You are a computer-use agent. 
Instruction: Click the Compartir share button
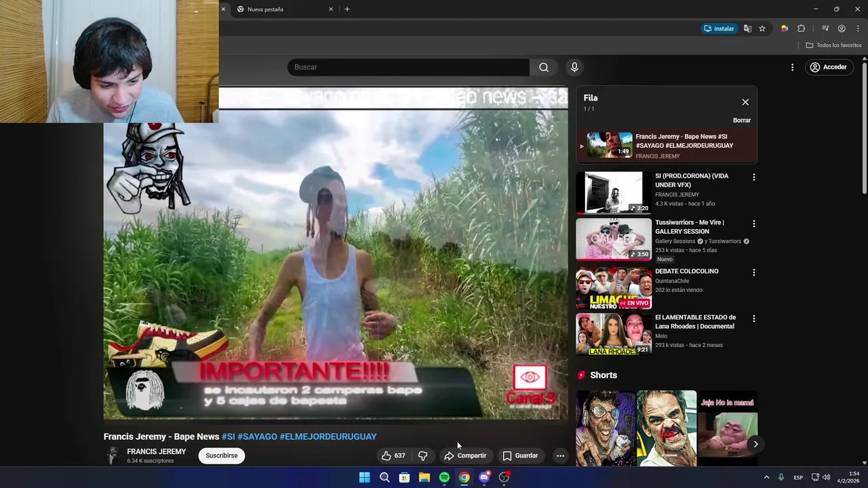(x=465, y=455)
